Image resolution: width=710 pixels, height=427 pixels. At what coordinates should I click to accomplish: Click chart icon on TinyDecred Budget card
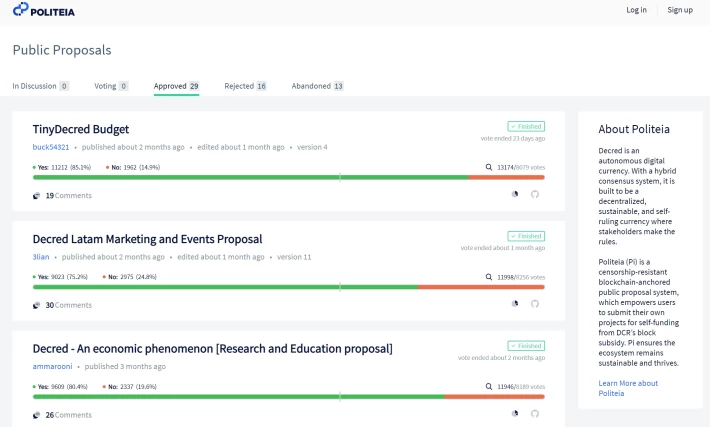coord(515,195)
